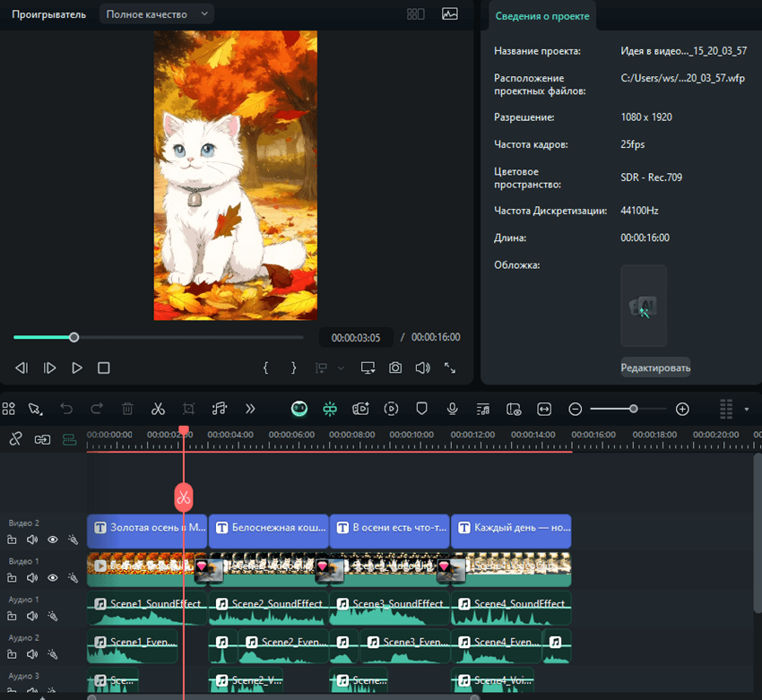
Task: Undo the last action
Action: (66, 409)
